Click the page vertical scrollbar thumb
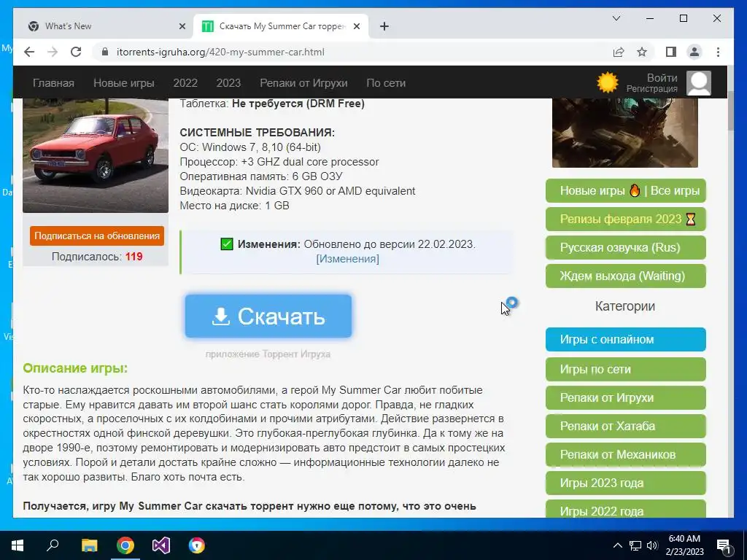747x560 pixels. (730, 112)
